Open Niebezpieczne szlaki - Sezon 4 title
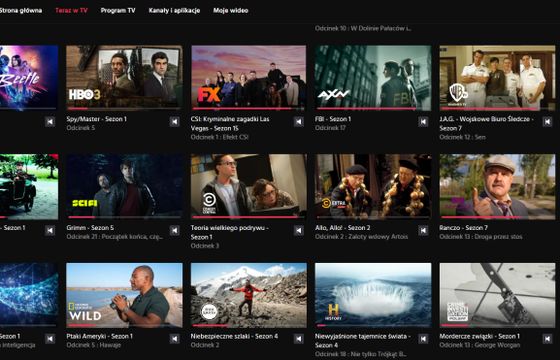Viewport: 560px width, 360px height. click(x=234, y=336)
